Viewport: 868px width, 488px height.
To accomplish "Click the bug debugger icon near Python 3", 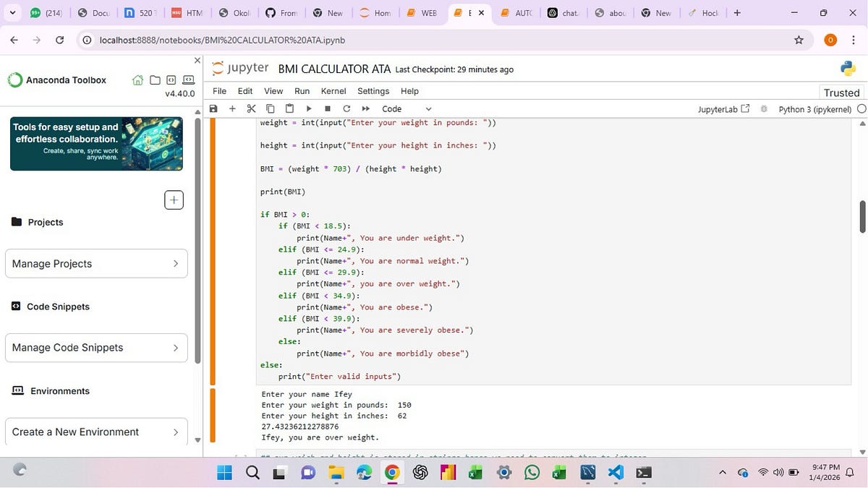I will point(764,109).
